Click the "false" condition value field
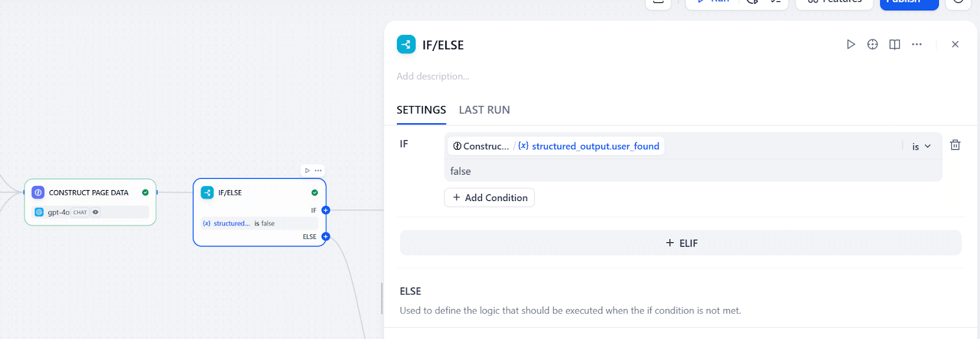Screen dimensions: 980x339 (692, 171)
